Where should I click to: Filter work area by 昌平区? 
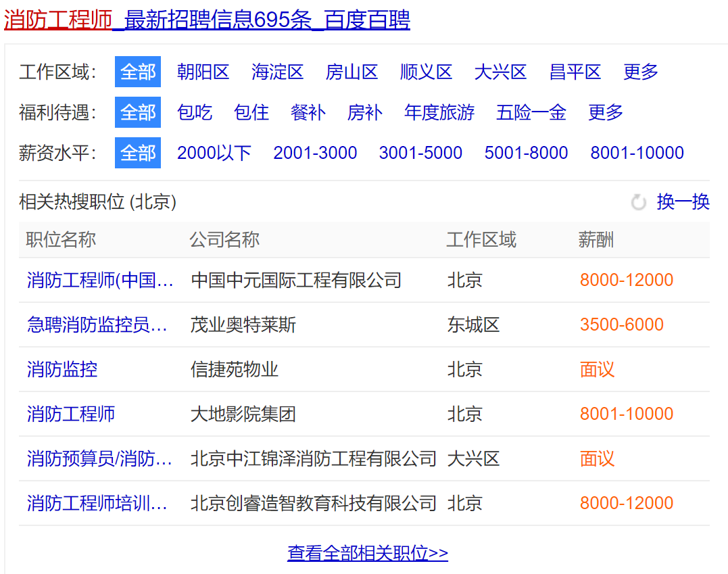click(575, 72)
